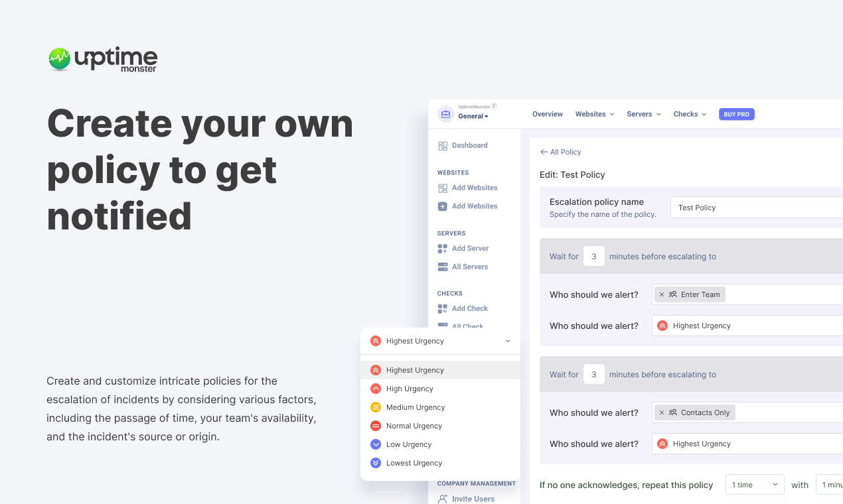Open the urgency dropdown below Contacts Only
Image resolution: width=843 pixels, height=504 pixels.
click(747, 444)
